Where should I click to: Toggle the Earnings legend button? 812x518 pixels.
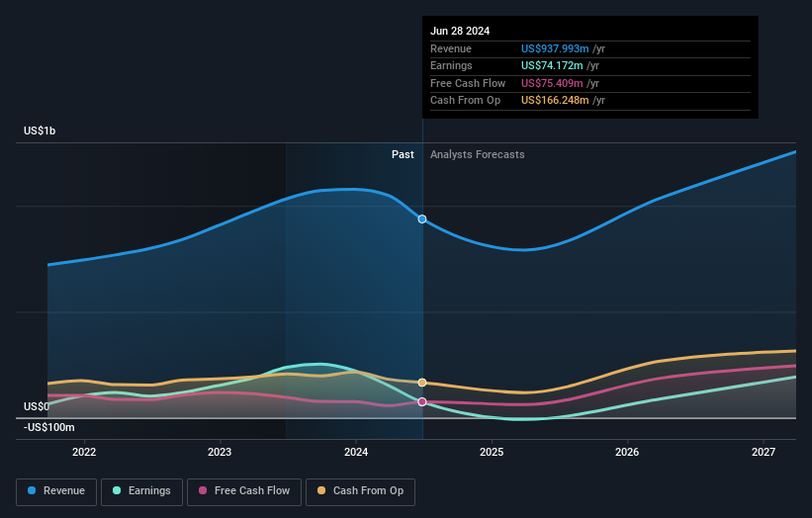point(141,491)
